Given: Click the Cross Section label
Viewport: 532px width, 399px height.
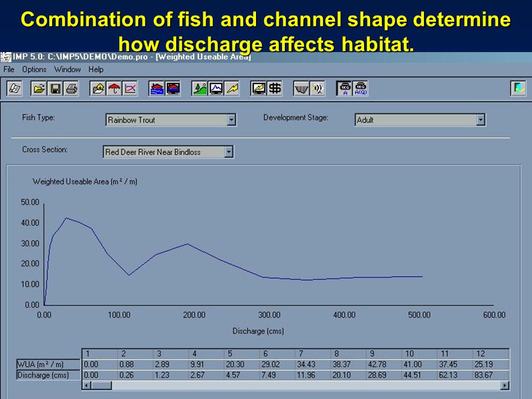Looking at the screenshot, I should (45, 150).
